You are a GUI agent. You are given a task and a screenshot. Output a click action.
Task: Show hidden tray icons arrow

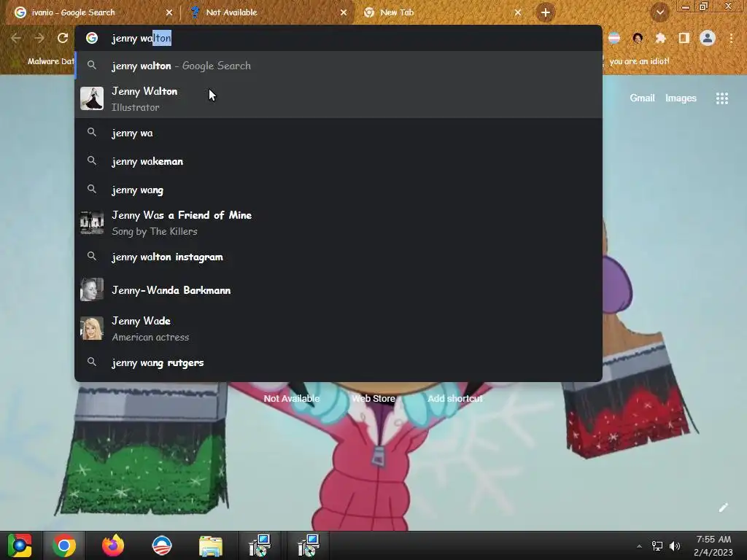[639, 546]
